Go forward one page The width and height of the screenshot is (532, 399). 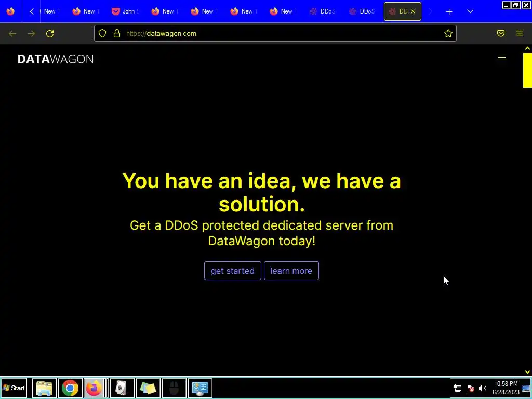pyautogui.click(x=31, y=34)
